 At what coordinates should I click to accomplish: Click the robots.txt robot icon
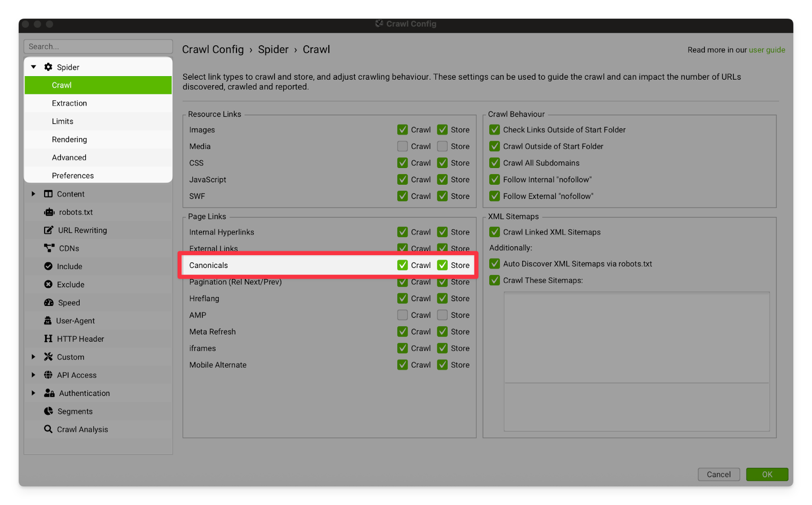pyautogui.click(x=49, y=212)
